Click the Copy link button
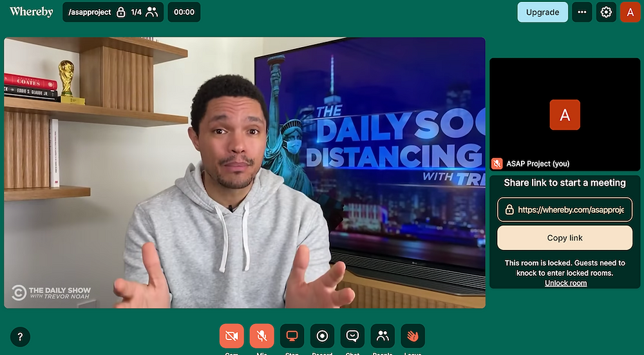 [565, 238]
